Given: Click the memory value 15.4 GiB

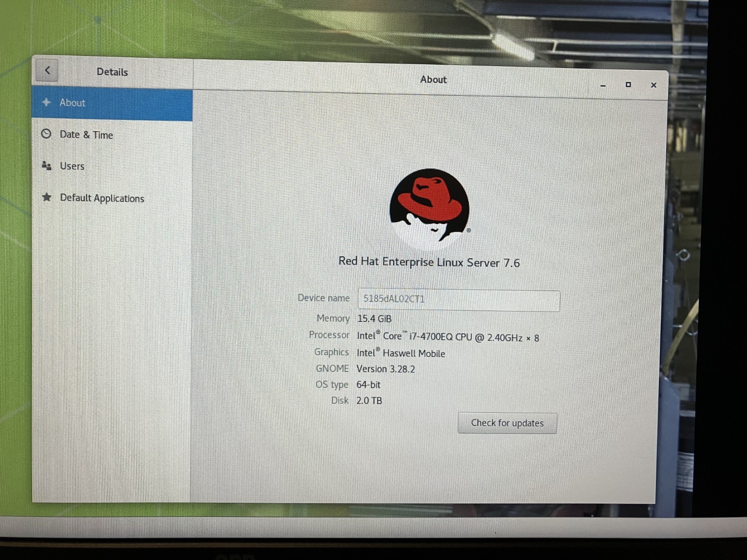Looking at the screenshot, I should pos(374,319).
